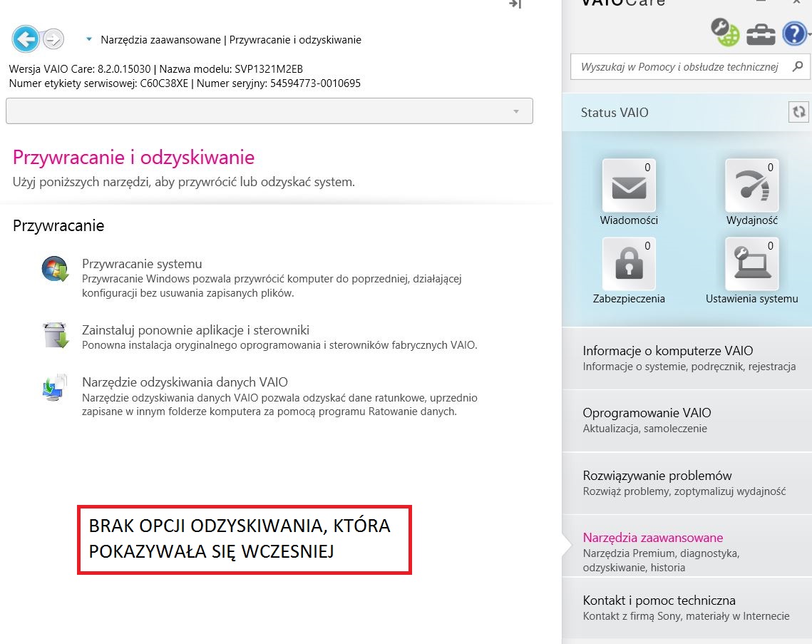Click the Przywracanie systemu link
The width and height of the screenshot is (812, 644).
point(142,264)
